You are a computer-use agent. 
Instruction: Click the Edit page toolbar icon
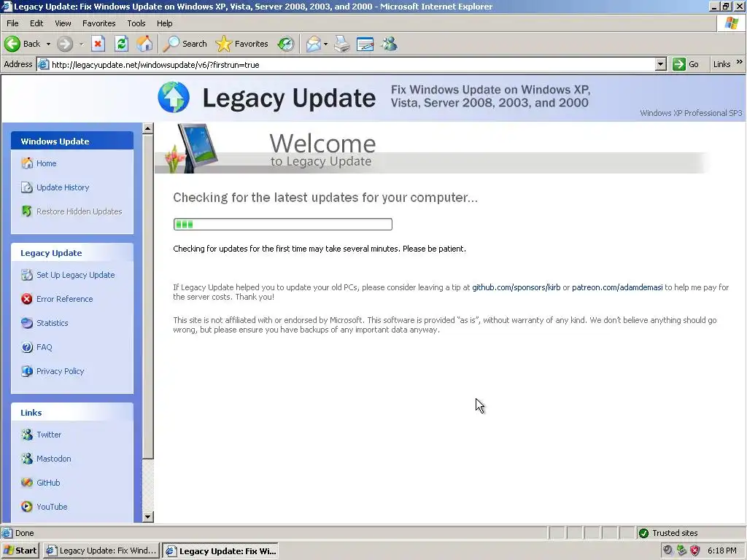[365, 44]
